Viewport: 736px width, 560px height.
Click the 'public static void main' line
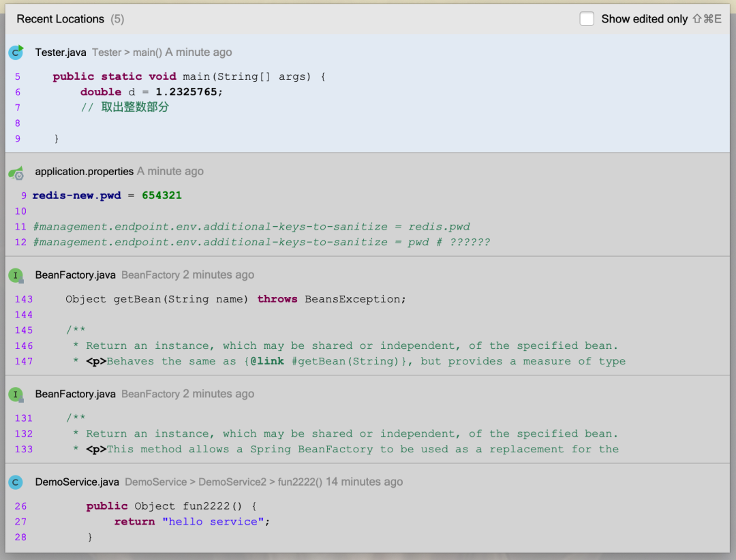point(189,76)
